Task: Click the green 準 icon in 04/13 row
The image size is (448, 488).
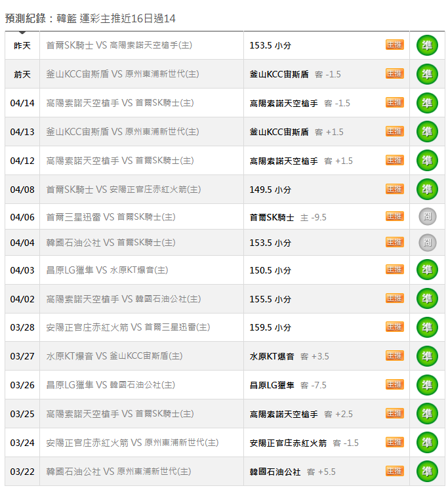Action: (x=427, y=132)
